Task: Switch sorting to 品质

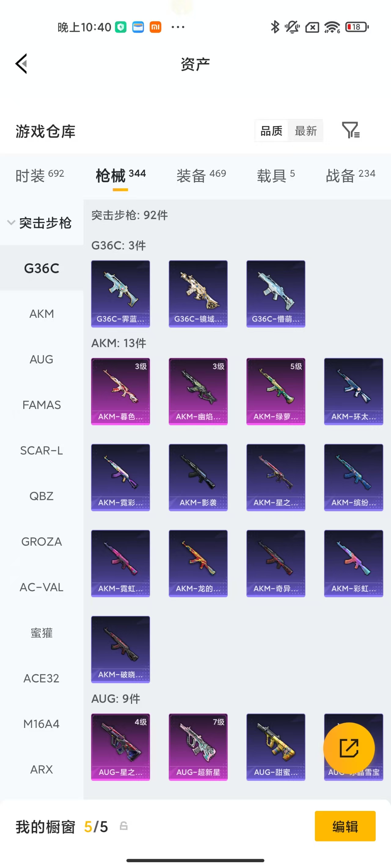Action: pyautogui.click(x=271, y=131)
